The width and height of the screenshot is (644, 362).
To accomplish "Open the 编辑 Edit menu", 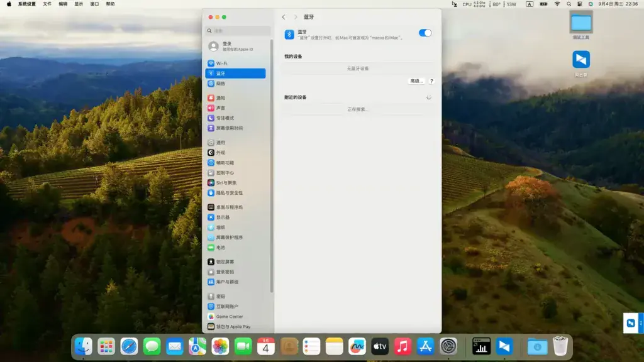I will 63,4.
